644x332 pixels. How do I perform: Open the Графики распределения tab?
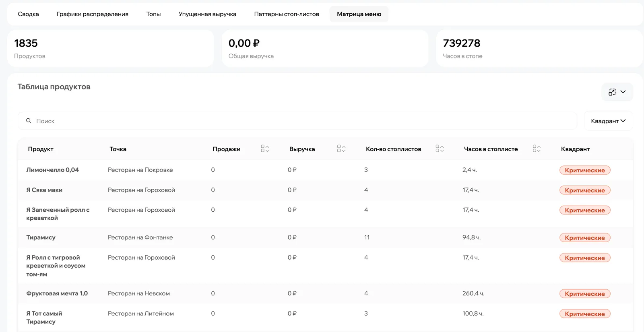tap(93, 14)
